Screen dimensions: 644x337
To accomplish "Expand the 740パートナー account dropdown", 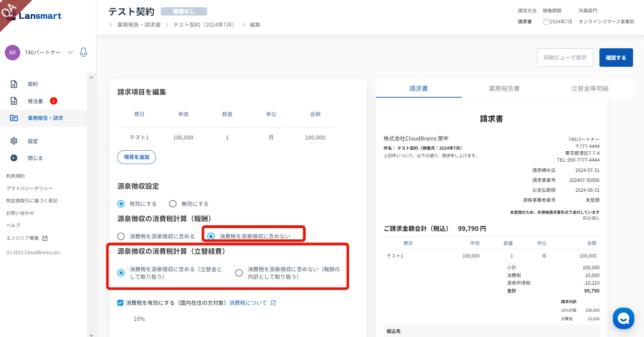I will pos(70,52).
